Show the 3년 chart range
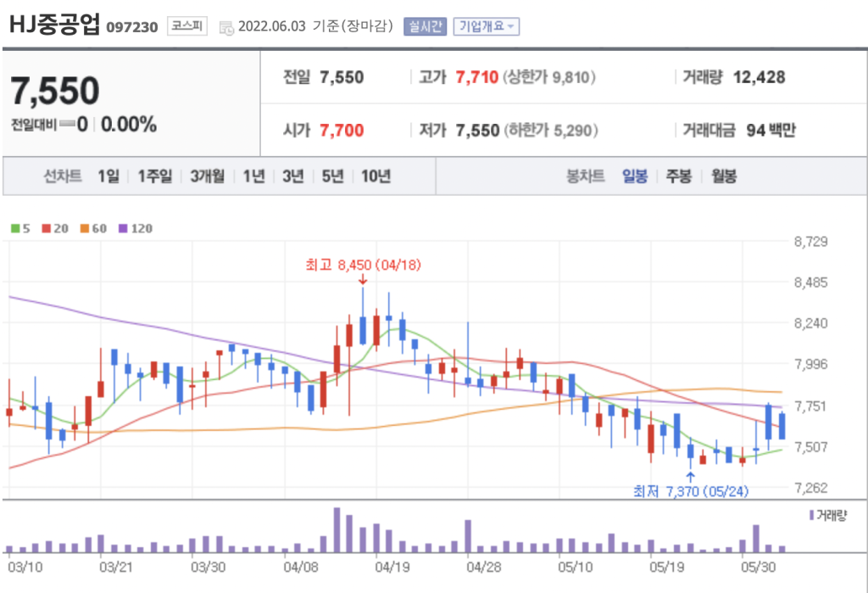Image resolution: width=868 pixels, height=593 pixels. pyautogui.click(x=293, y=176)
